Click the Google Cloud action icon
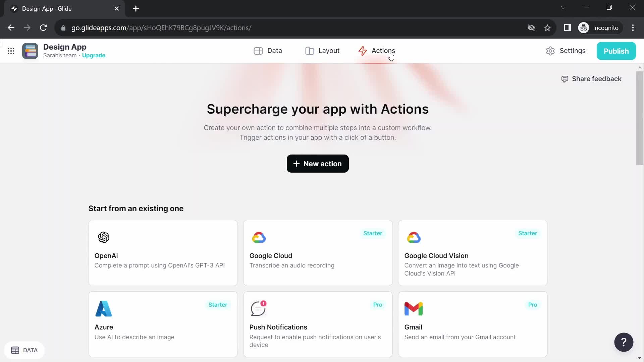The width and height of the screenshot is (644, 362). [x=259, y=238]
